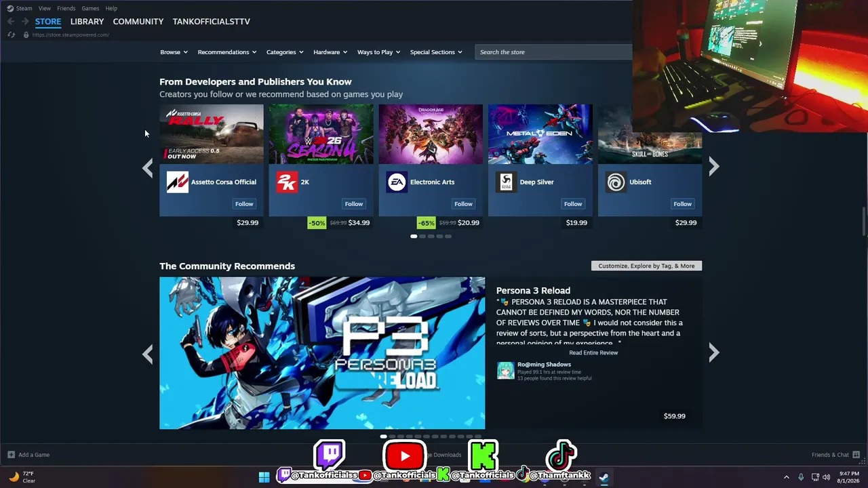The height and width of the screenshot is (488, 868).
Task: Click Read Entire Review
Action: click(593, 353)
